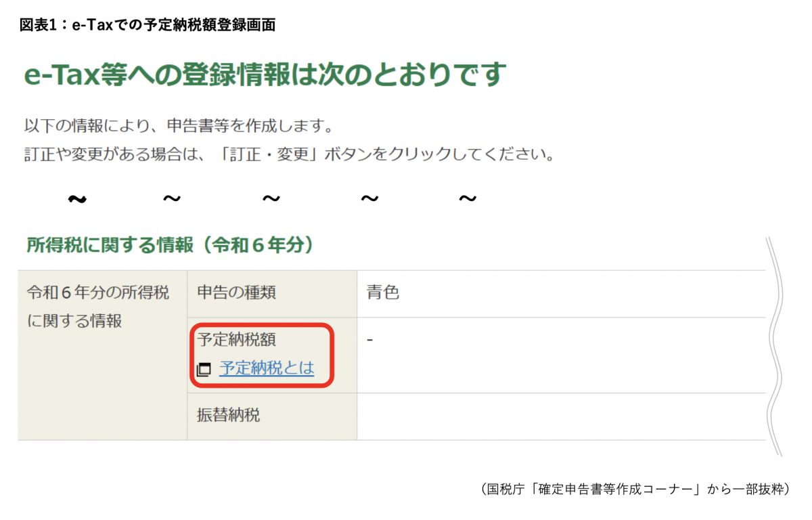This screenshot has height=520, width=812.
Task: Click the dash value for 予定納税額
Action: click(370, 339)
